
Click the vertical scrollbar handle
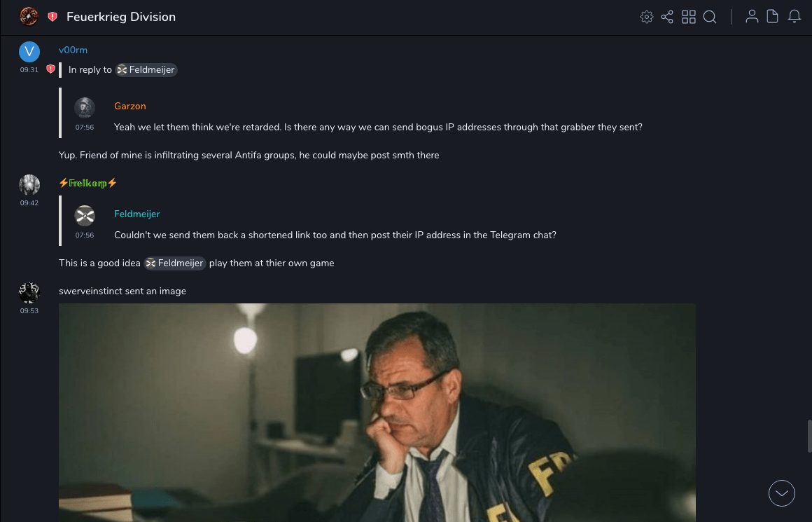point(809,437)
